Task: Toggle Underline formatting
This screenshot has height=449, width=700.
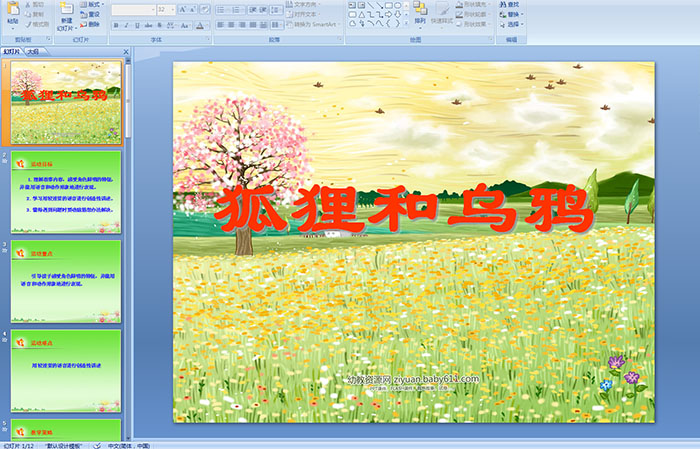Action: (138, 25)
